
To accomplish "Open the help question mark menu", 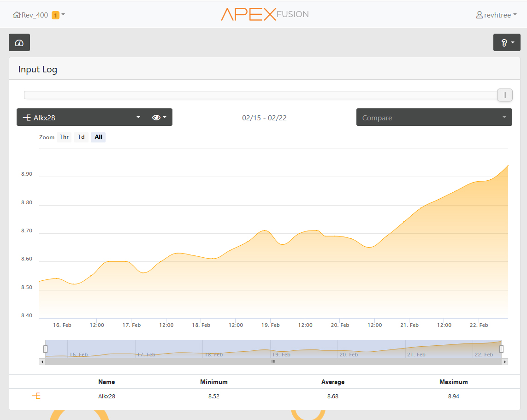I will click(507, 42).
